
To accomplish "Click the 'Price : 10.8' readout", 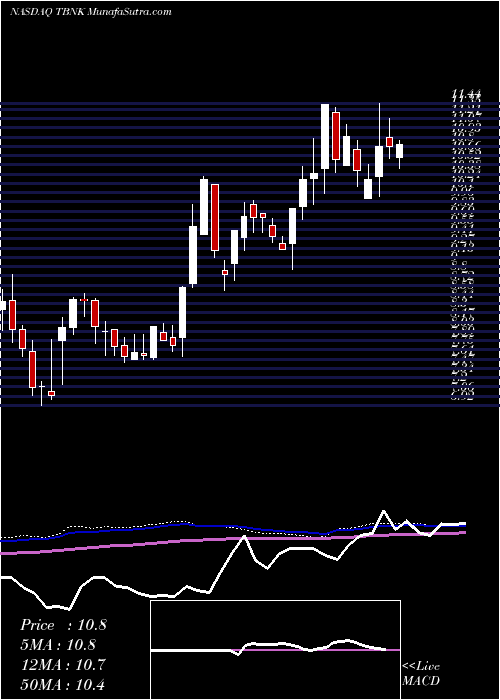I will tap(63, 625).
